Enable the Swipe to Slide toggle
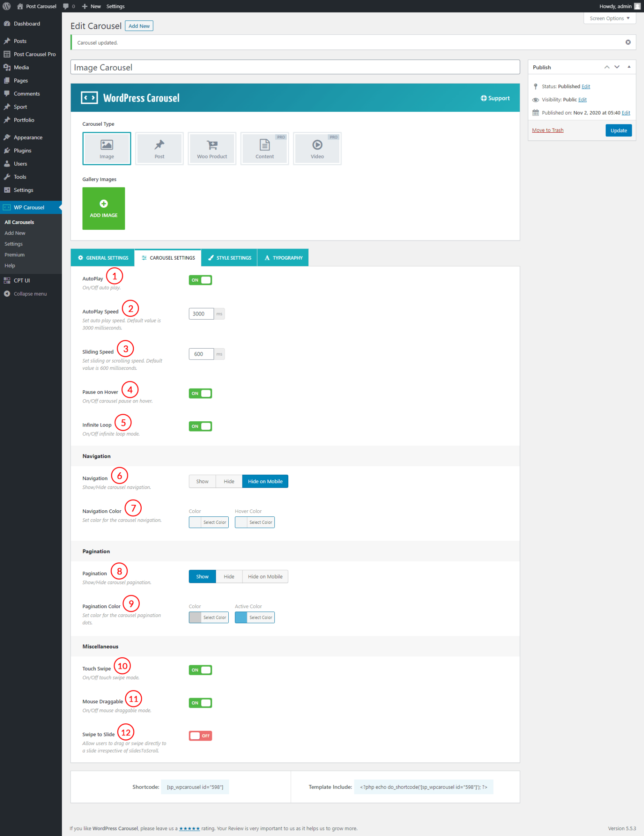 pos(200,736)
